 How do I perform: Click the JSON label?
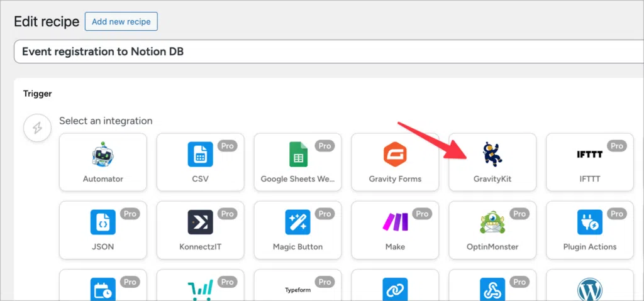103,247
